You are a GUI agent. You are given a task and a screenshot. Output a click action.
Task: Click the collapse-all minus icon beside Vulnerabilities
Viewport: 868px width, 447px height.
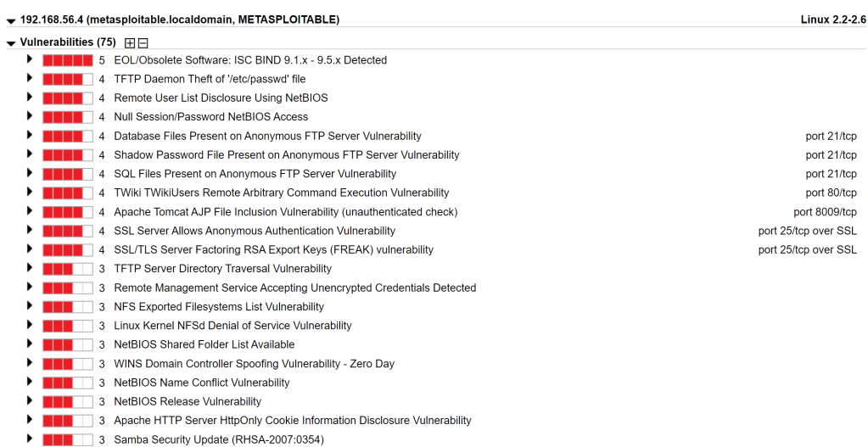coord(143,42)
